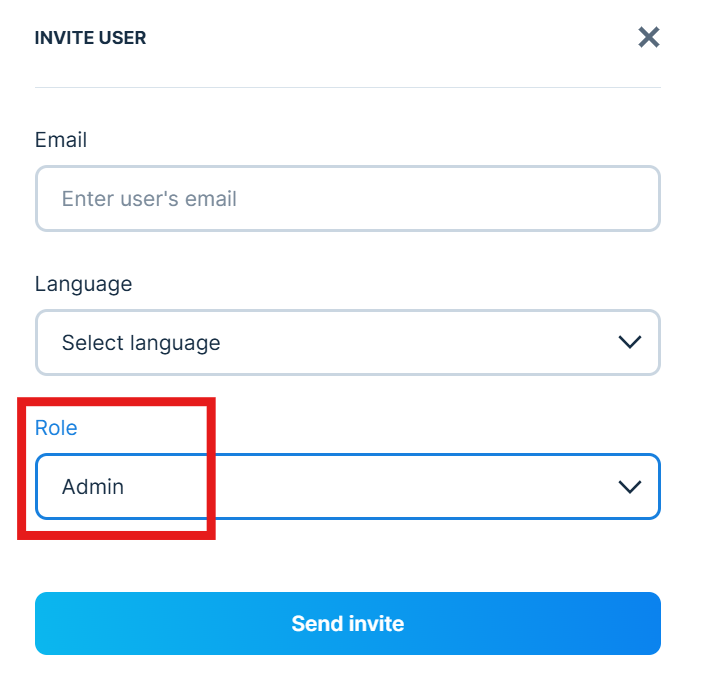Open the Language dropdown
Image resolution: width=708 pixels, height=682 pixels.
347,343
